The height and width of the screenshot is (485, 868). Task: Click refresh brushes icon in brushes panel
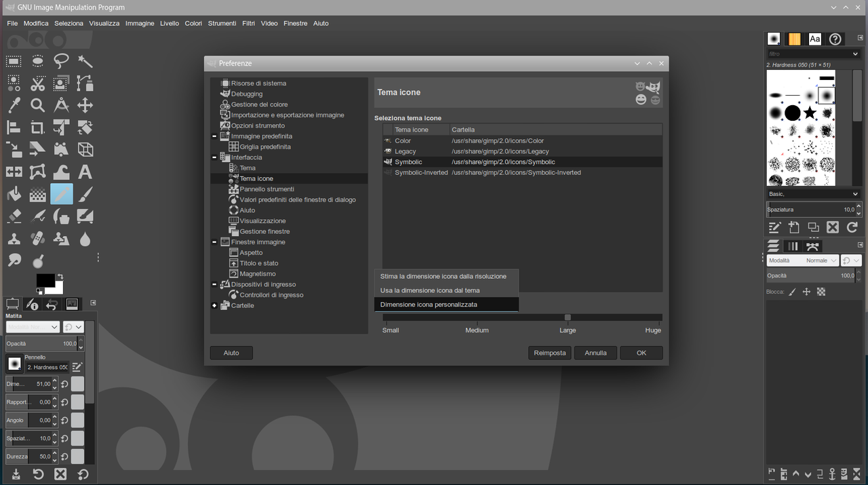click(x=852, y=228)
